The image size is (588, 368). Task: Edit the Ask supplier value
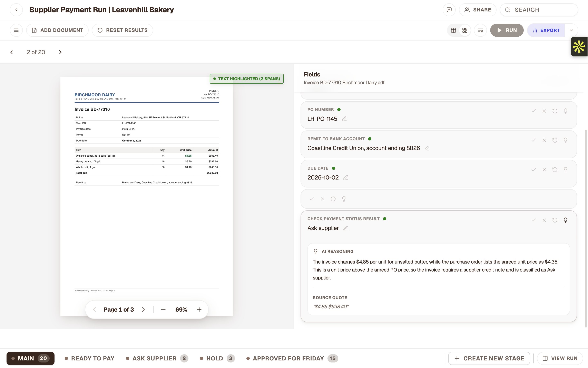pos(346,228)
